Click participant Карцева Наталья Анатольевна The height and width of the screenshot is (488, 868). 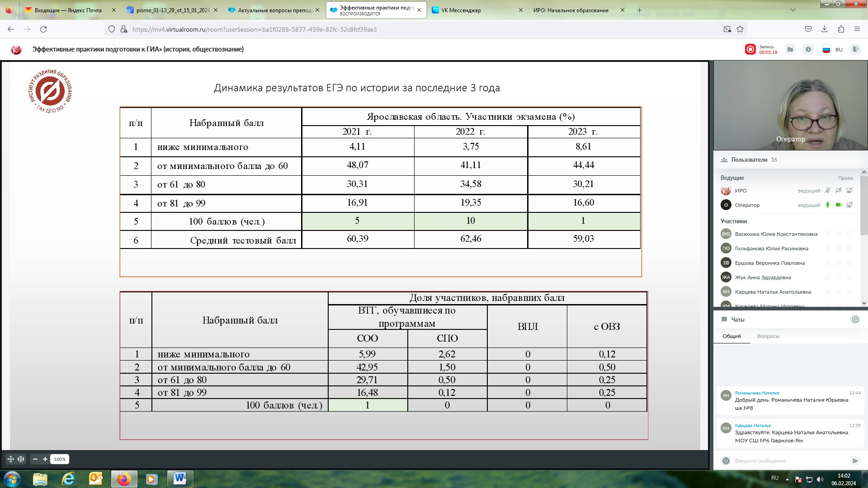point(773,292)
